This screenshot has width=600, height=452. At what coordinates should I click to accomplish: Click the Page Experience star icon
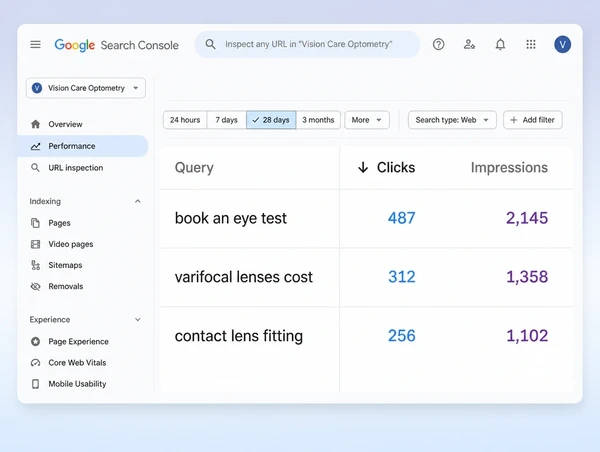[x=36, y=341]
